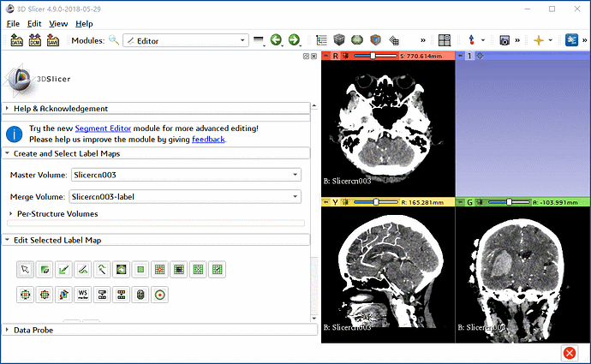Open the Data tree module icon
Screen dimensions: 591x364
coord(321,40)
